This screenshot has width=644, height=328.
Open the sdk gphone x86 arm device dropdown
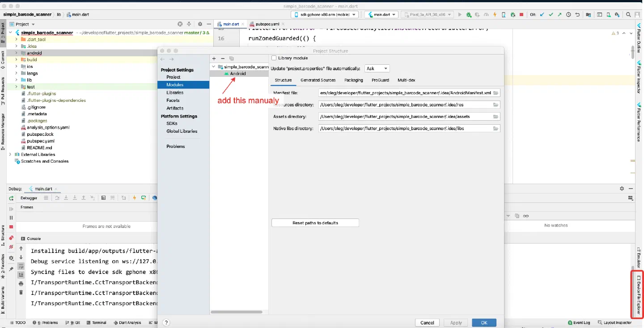(325, 15)
